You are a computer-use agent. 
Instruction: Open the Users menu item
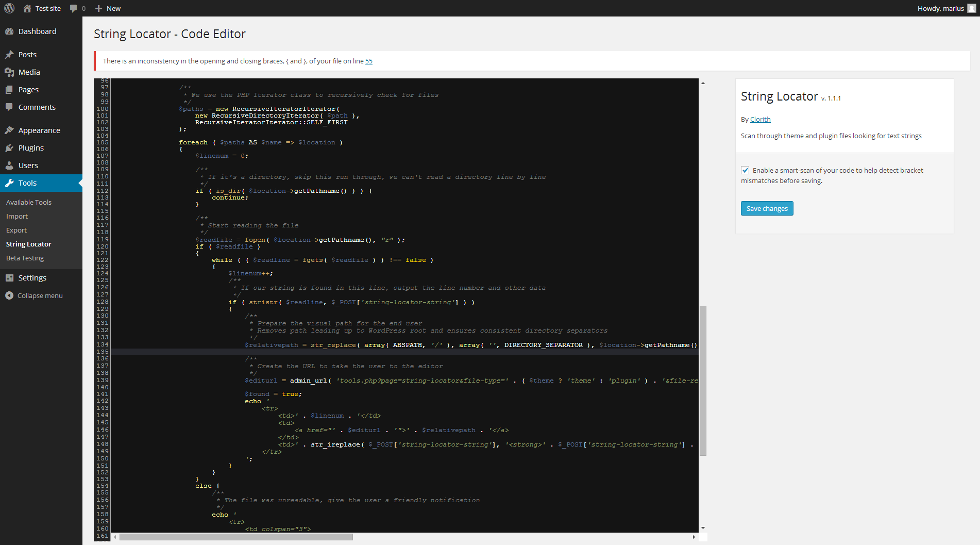click(41, 166)
